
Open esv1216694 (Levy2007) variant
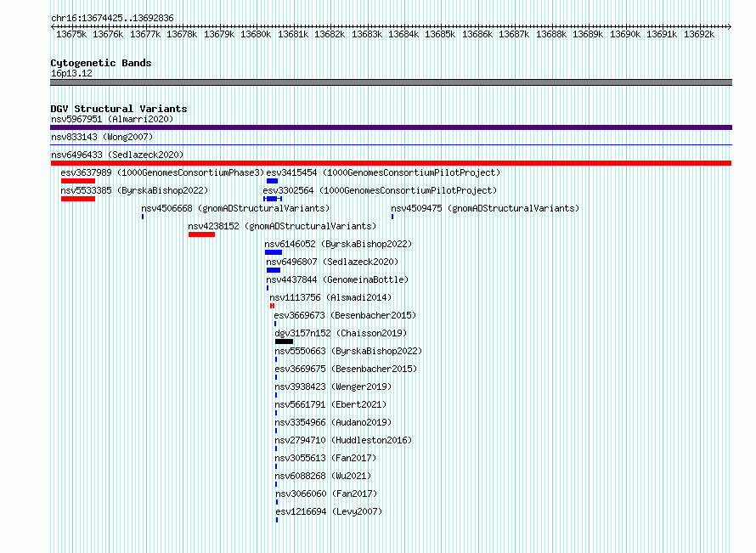(x=329, y=511)
